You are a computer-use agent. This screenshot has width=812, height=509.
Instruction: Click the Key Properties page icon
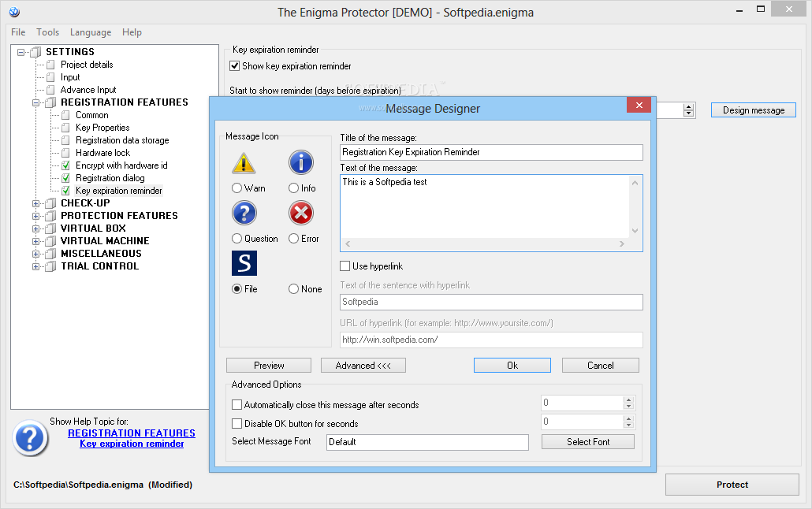tap(65, 128)
